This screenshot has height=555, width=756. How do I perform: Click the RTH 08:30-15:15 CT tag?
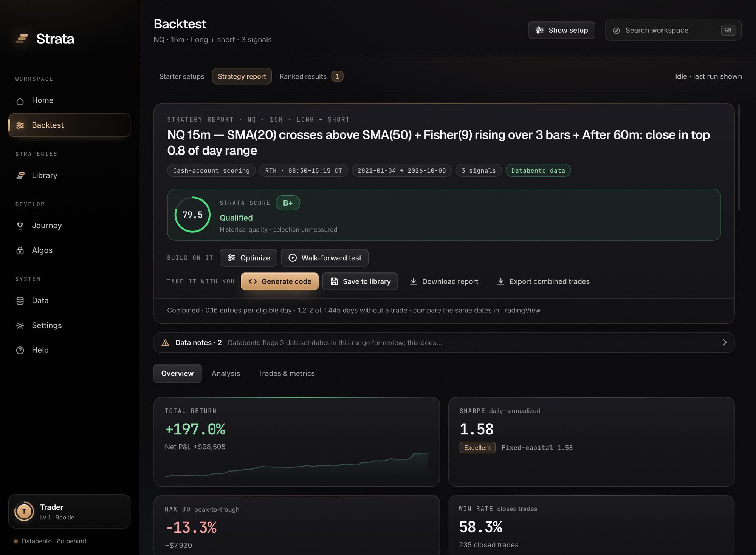point(304,170)
